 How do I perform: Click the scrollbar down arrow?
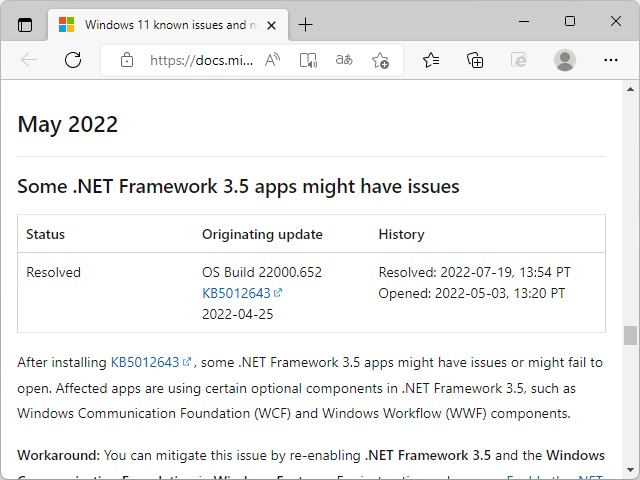point(631,471)
